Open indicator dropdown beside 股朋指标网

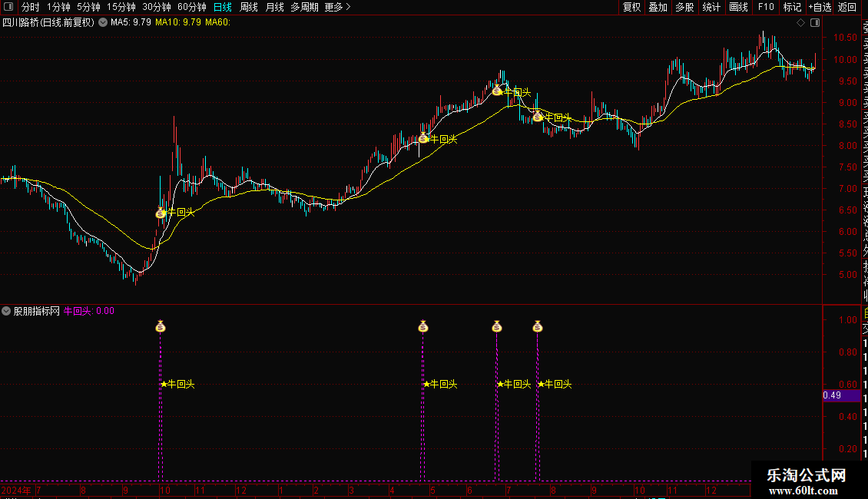(x=6, y=311)
